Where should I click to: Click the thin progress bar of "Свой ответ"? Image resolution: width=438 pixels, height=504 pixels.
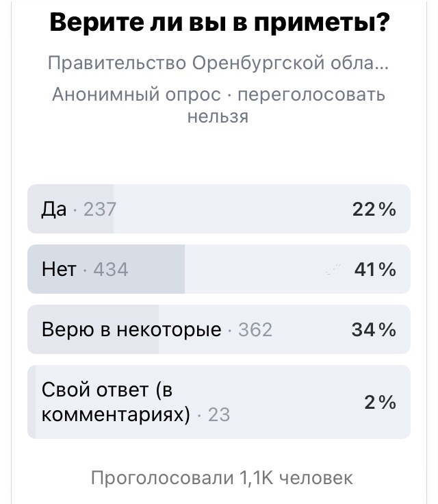(x=31, y=402)
